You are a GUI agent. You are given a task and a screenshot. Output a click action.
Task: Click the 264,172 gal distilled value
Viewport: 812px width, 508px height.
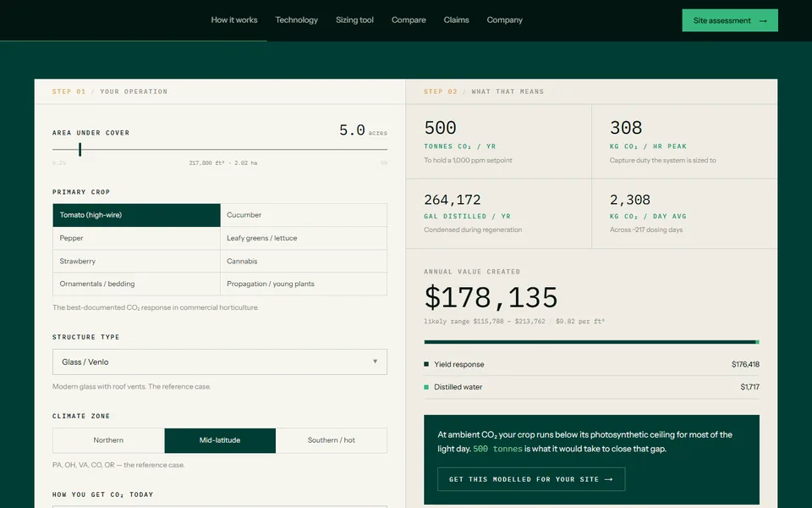[x=452, y=200]
